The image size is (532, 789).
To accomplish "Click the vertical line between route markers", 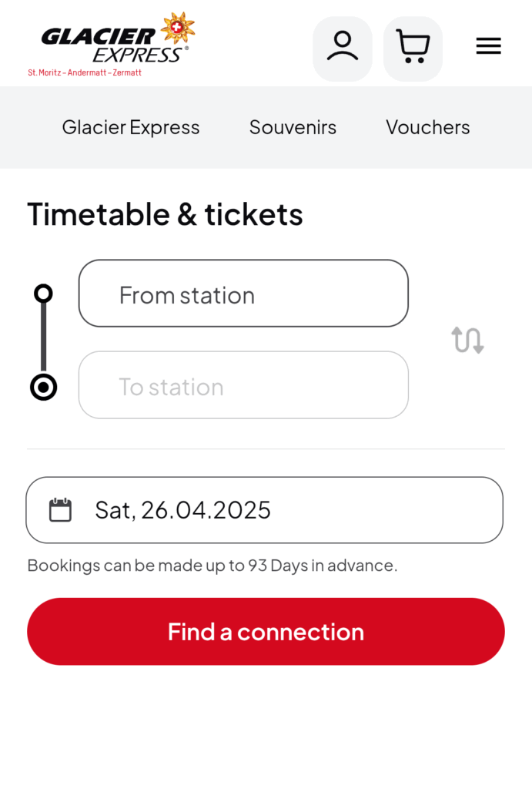I will 43,337.
